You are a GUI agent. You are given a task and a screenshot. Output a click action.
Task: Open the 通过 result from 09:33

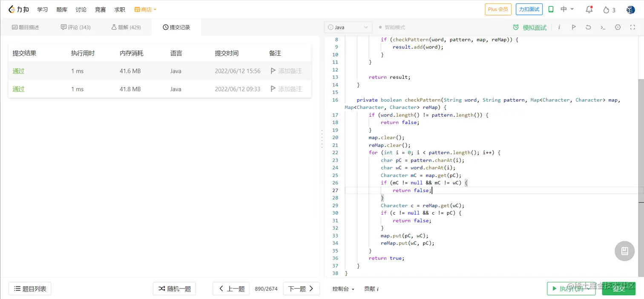(x=18, y=89)
